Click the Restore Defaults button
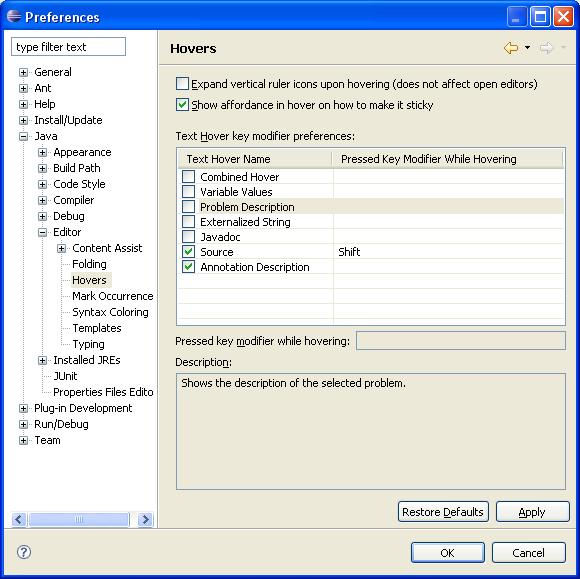This screenshot has height=579, width=580. 443,512
